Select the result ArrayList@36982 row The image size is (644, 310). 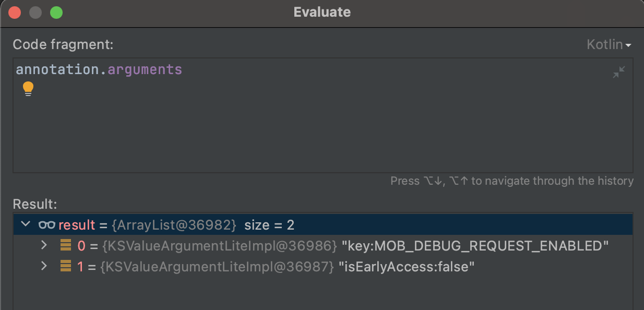[x=323, y=224]
